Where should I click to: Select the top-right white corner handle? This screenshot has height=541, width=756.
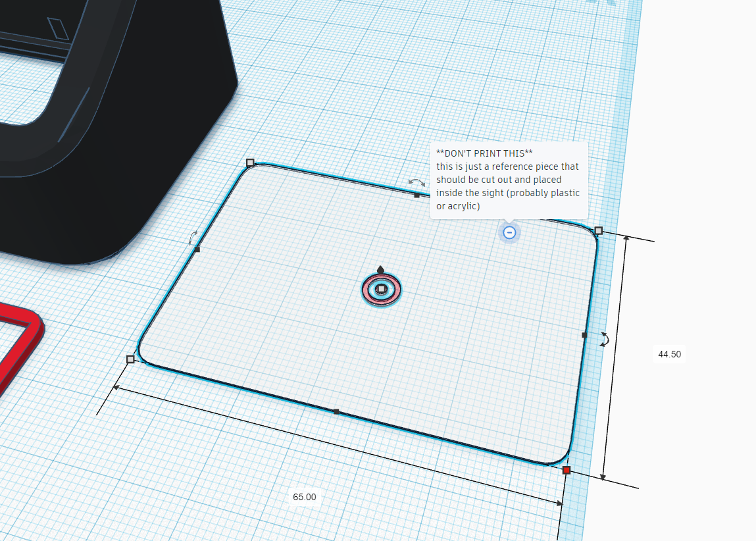tap(598, 231)
